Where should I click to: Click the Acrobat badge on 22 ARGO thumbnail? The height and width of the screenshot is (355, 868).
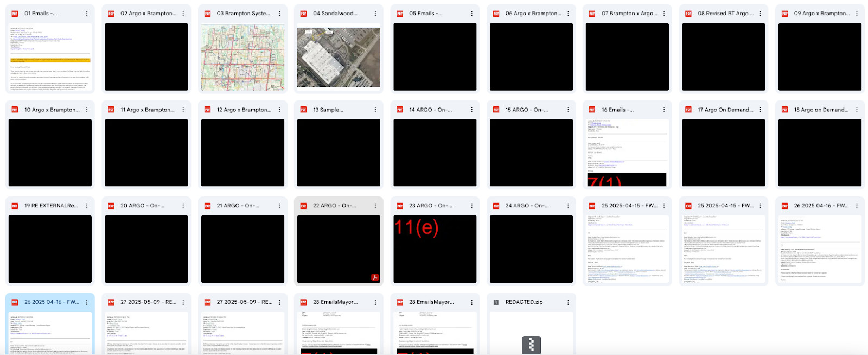[374, 277]
